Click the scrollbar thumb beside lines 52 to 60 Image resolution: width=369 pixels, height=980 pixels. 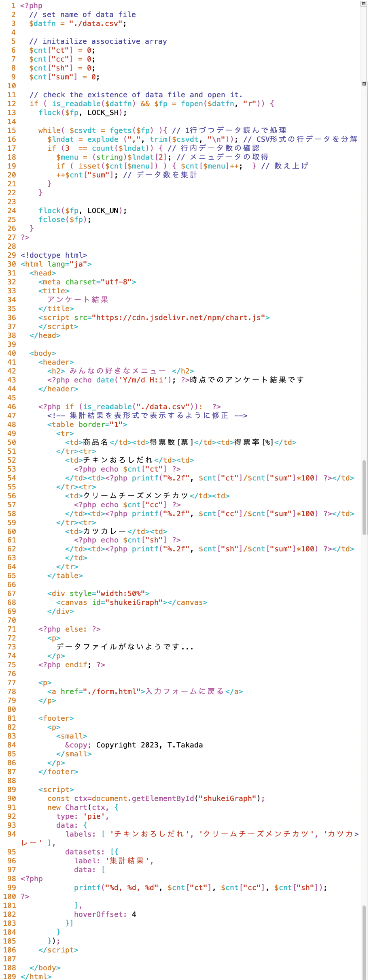tap(364, 498)
